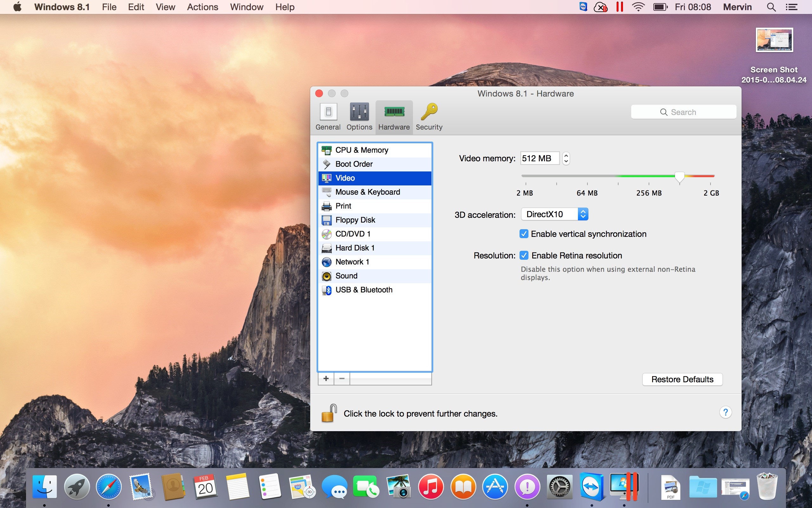Open the General settings tab

pos(328,117)
